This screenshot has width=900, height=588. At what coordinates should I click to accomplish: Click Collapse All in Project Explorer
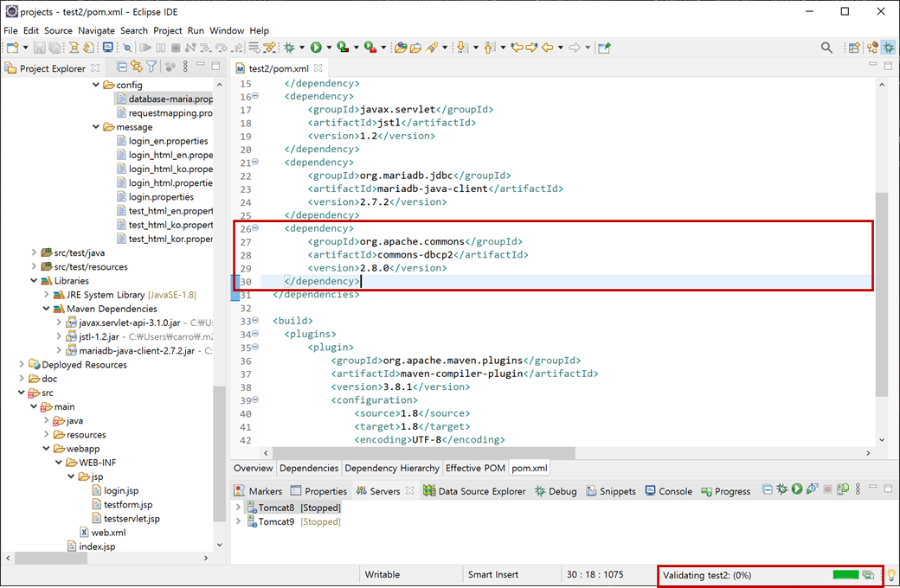122,67
